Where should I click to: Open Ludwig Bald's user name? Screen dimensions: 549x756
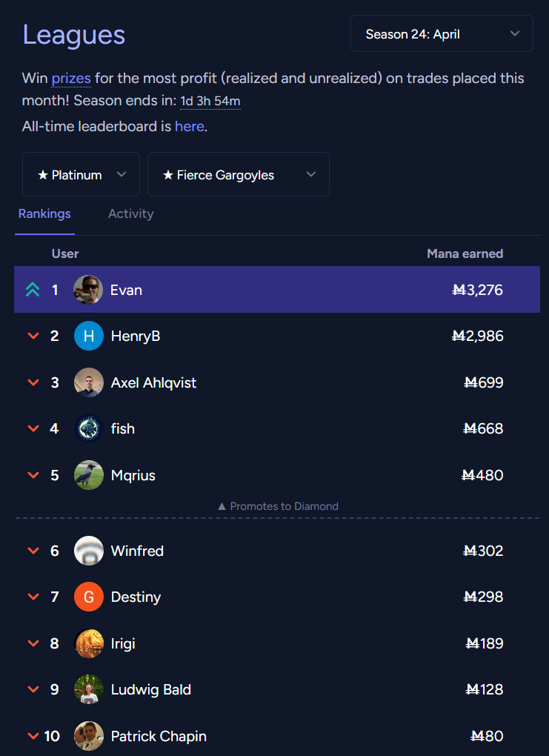click(151, 690)
